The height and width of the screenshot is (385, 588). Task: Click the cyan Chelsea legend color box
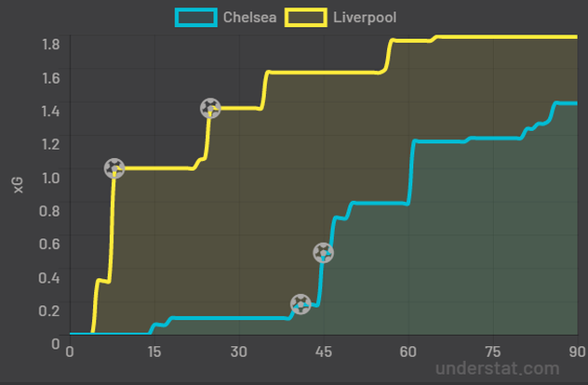pyautogui.click(x=195, y=17)
